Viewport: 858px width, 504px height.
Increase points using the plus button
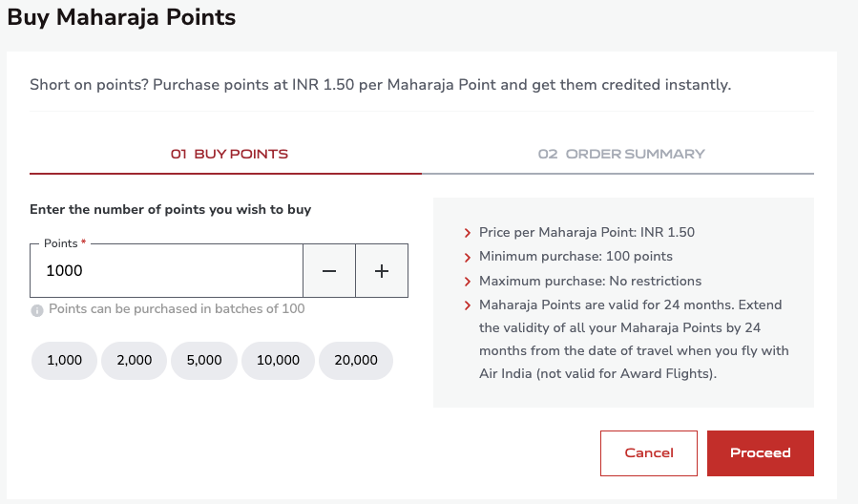click(382, 271)
